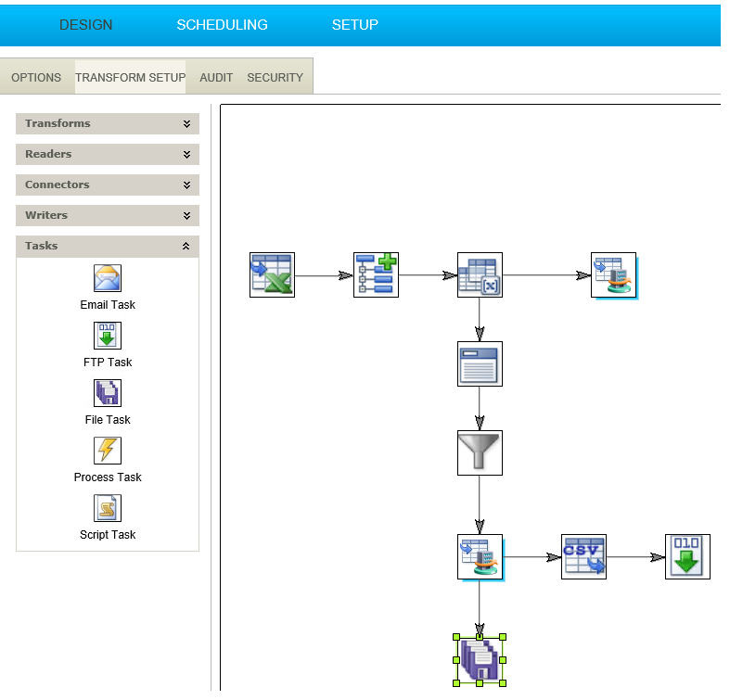Viewport: 730px width, 700px height.
Task: Select the File Task floppy disk icon
Action: point(108,393)
